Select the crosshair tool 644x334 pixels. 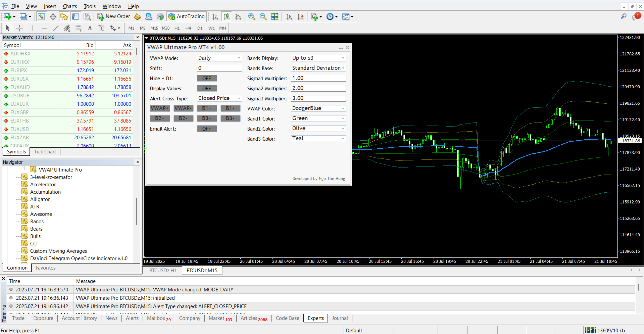pos(19,28)
